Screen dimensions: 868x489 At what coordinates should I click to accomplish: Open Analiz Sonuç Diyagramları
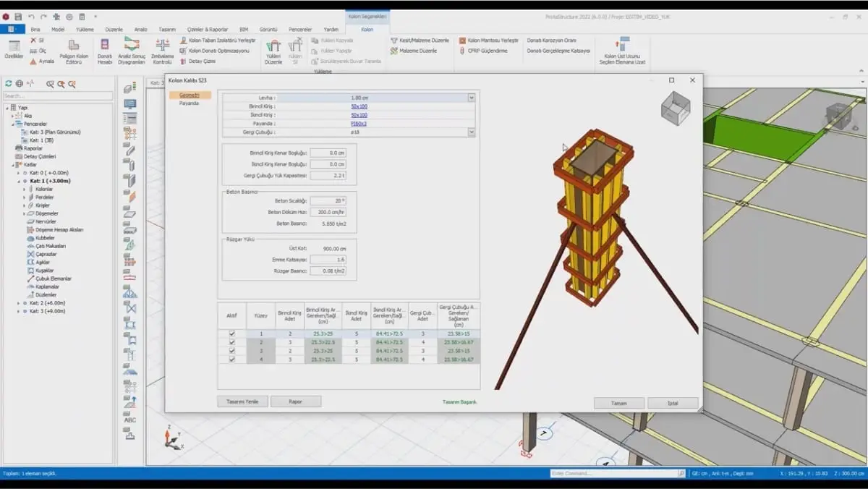(132, 49)
